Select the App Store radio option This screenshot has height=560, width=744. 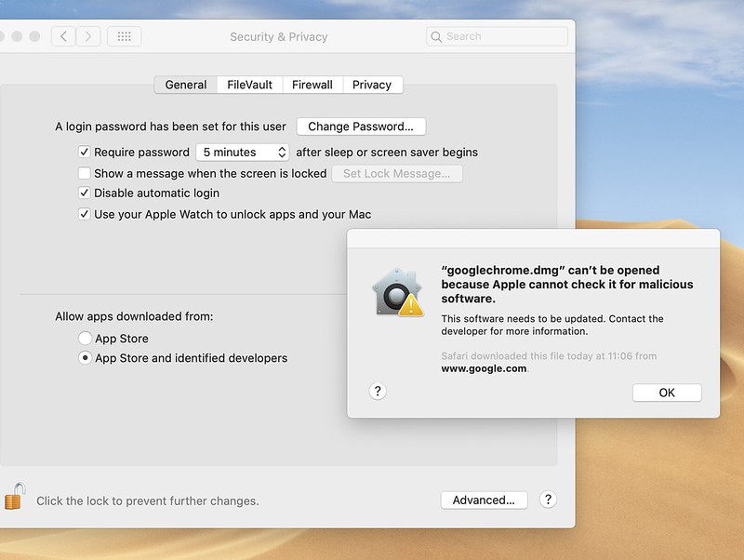tap(85, 338)
